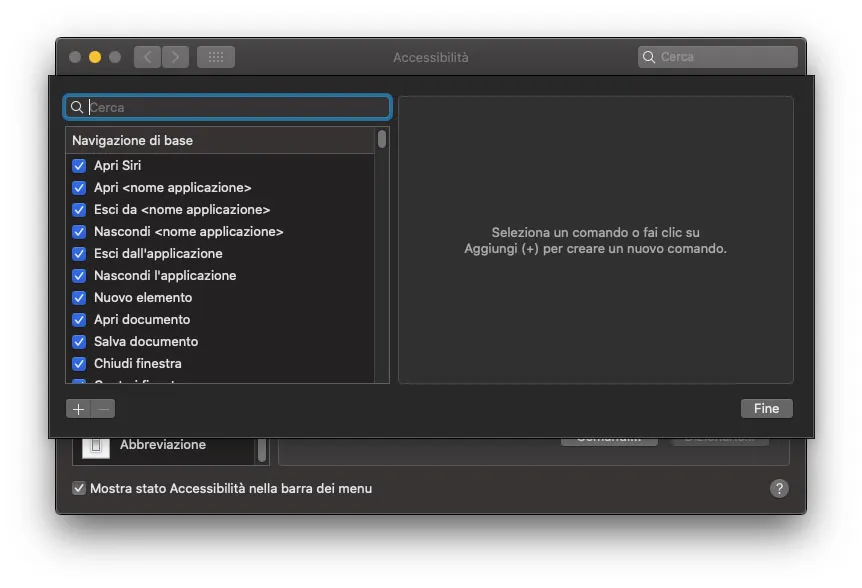The image size is (862, 588).
Task: Click the help question mark icon
Action: pyautogui.click(x=777, y=488)
